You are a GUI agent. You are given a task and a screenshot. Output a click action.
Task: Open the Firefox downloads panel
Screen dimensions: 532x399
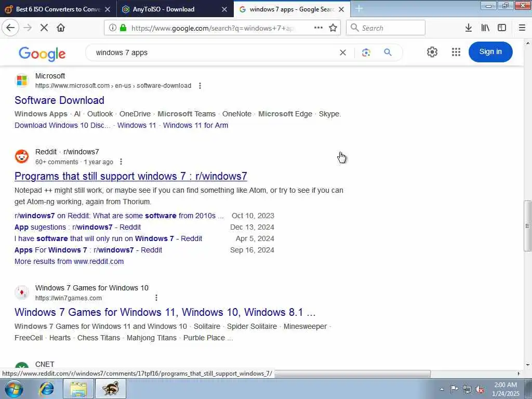[x=468, y=28]
